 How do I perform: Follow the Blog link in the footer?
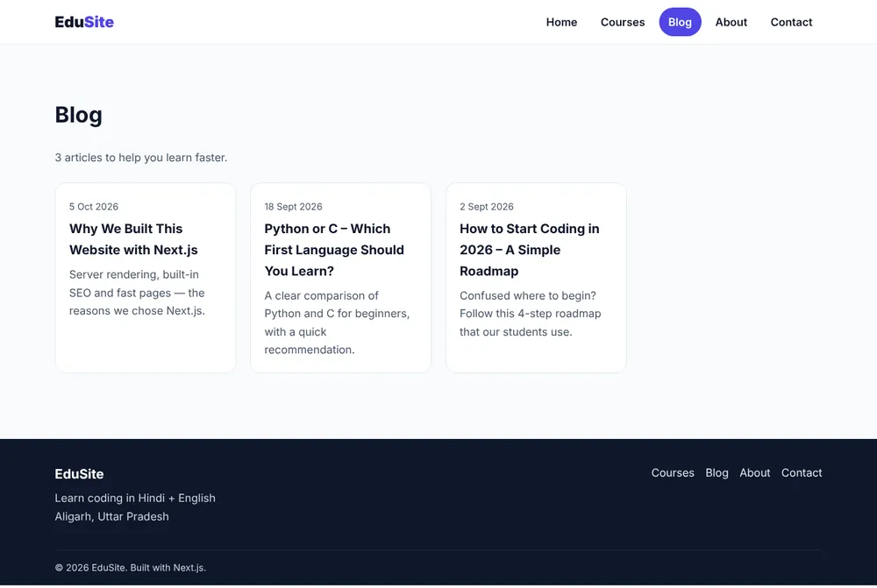tap(717, 473)
